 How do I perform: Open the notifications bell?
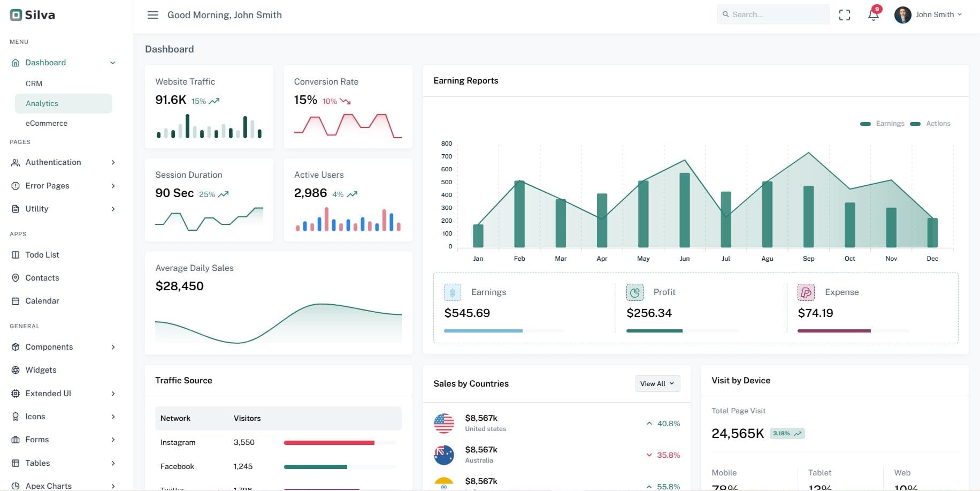(x=873, y=15)
